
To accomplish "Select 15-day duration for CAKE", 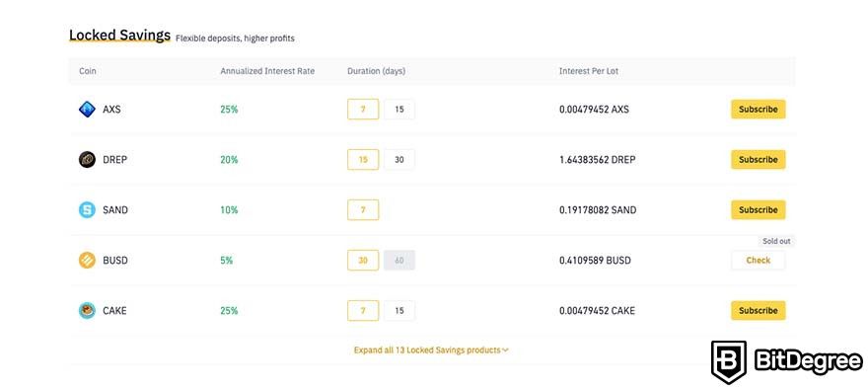I will [x=399, y=311].
